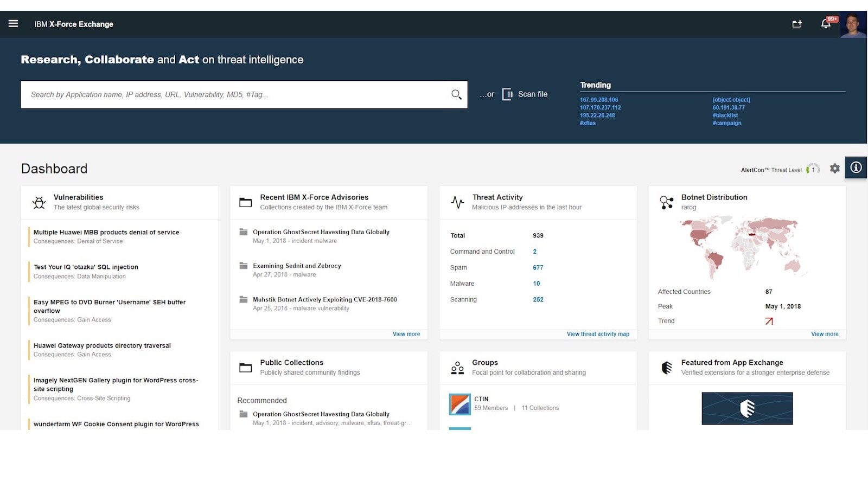Open dashboard settings gear icon
868x488 pixels.
click(x=835, y=169)
